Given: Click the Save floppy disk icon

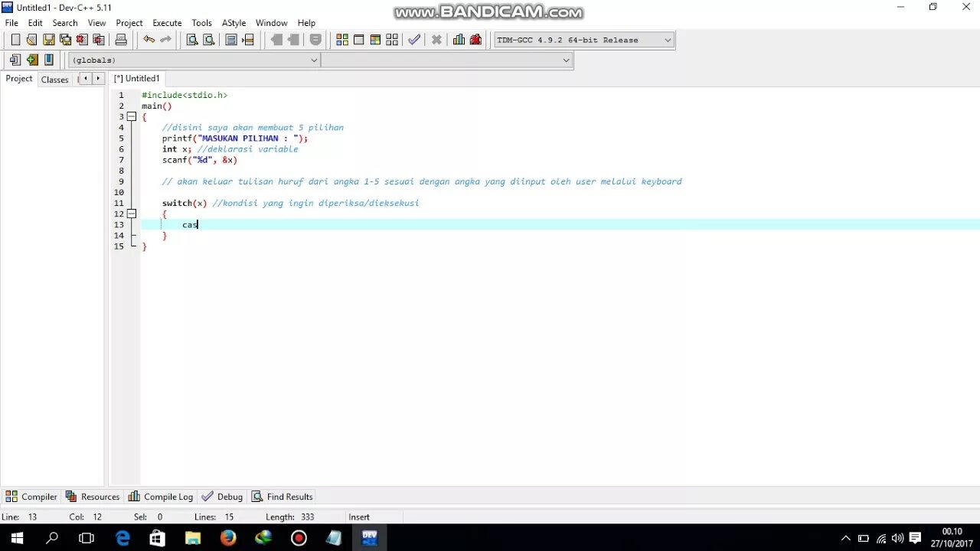Looking at the screenshot, I should [x=48, y=40].
